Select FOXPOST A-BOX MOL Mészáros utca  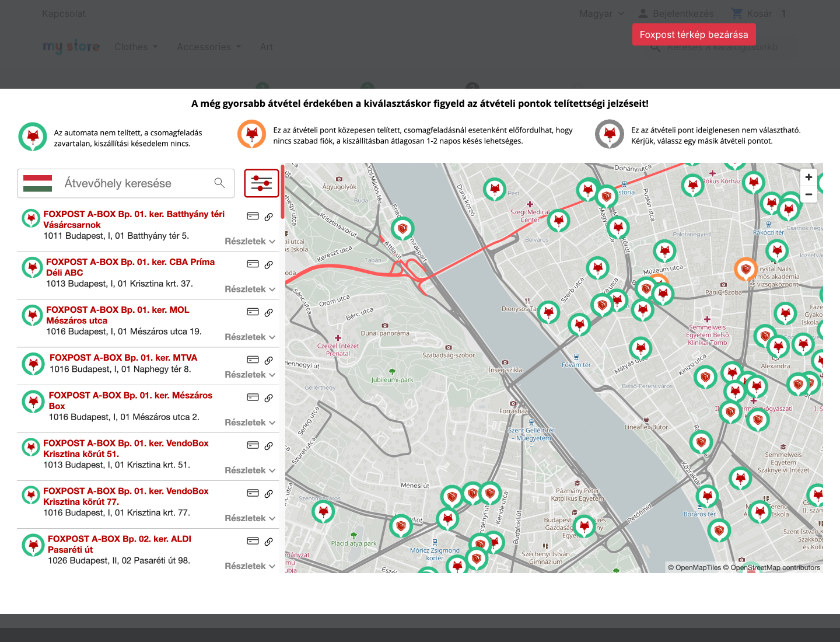click(118, 315)
